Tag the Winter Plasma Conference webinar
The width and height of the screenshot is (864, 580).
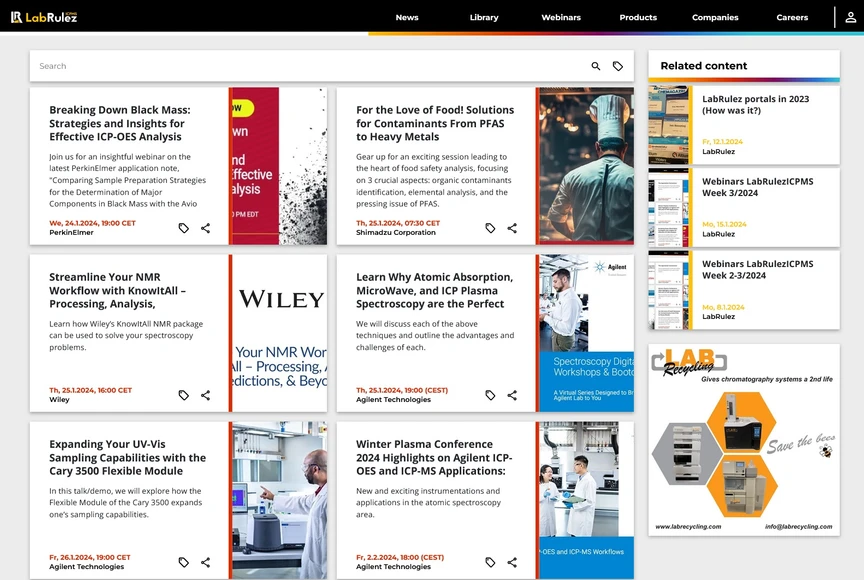pos(490,562)
